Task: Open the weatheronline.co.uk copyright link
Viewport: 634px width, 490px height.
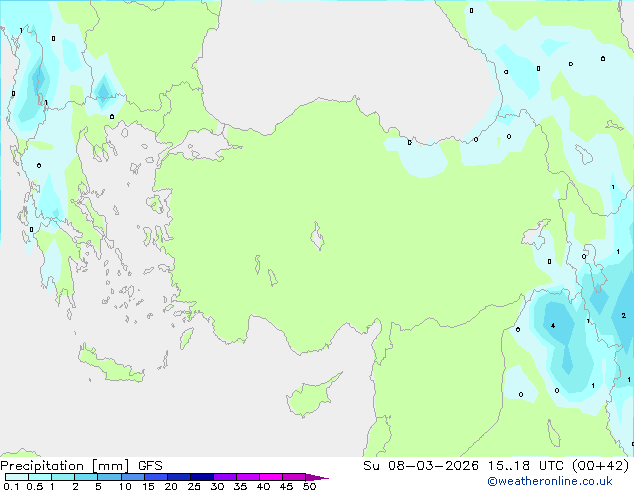Action: [x=550, y=481]
